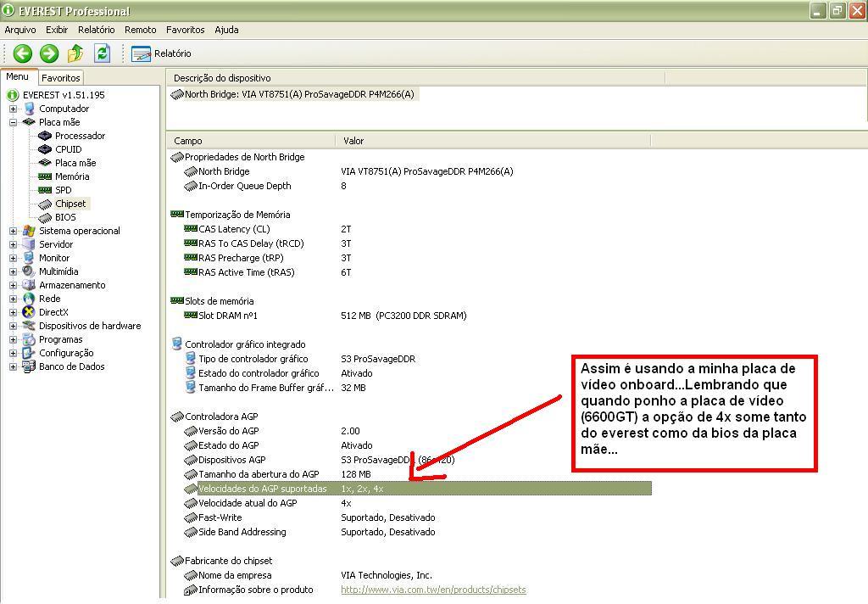The image size is (868, 604).
Task: Click the Armazenamento icon in tree
Action: click(x=29, y=285)
